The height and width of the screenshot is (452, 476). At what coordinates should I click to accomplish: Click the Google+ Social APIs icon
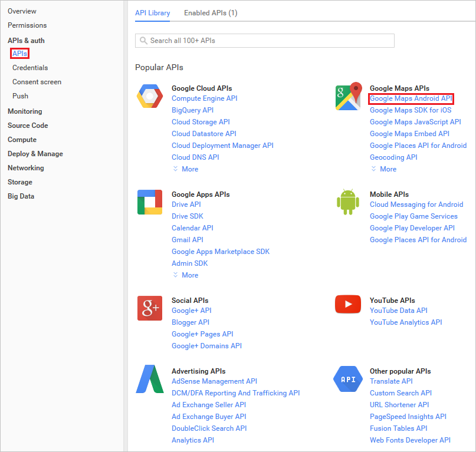pyautogui.click(x=150, y=308)
